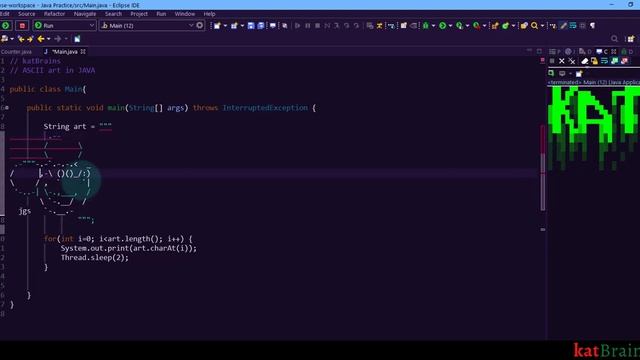Click the Open Type icon in toolbar

(524, 26)
